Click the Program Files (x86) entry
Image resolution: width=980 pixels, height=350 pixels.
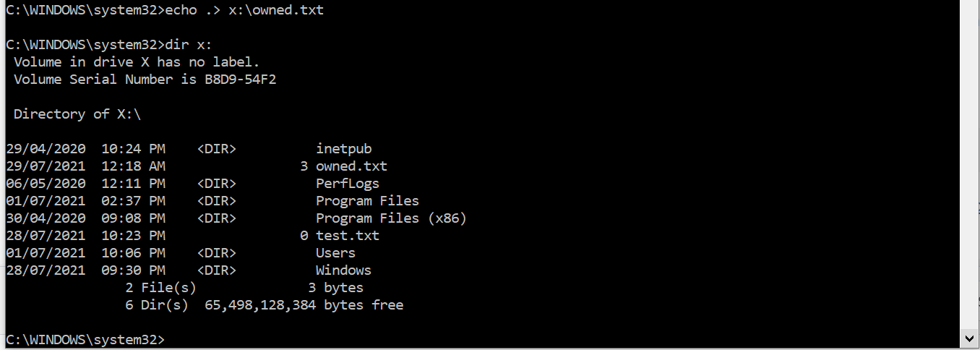pyautogui.click(x=391, y=218)
